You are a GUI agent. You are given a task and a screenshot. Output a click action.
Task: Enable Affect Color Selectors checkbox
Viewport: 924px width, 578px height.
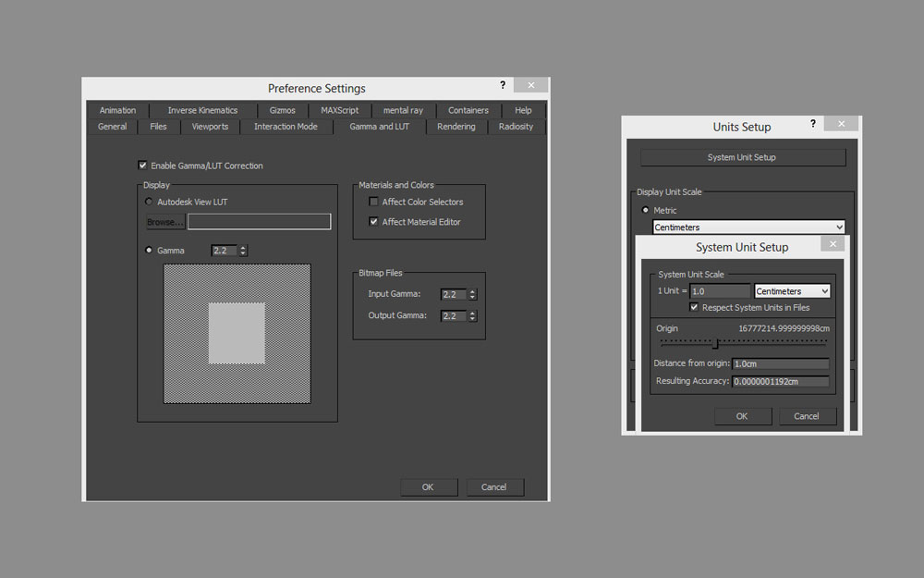[x=374, y=202]
